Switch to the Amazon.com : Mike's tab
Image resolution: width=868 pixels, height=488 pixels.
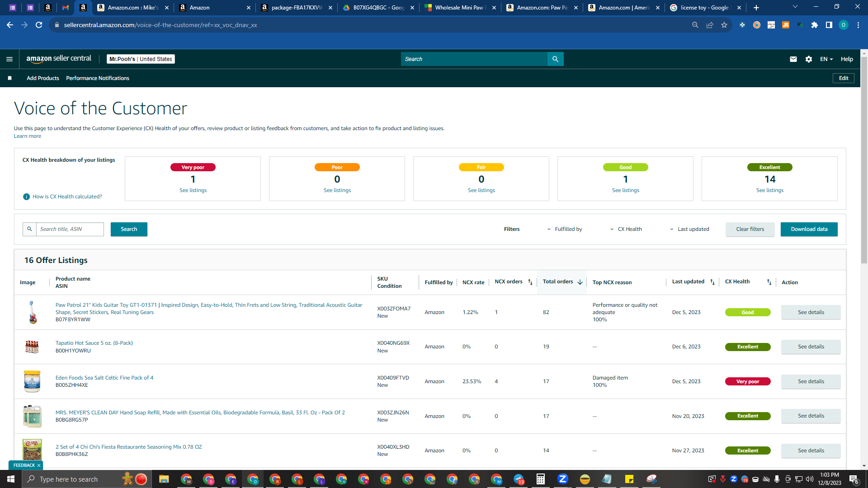133,8
